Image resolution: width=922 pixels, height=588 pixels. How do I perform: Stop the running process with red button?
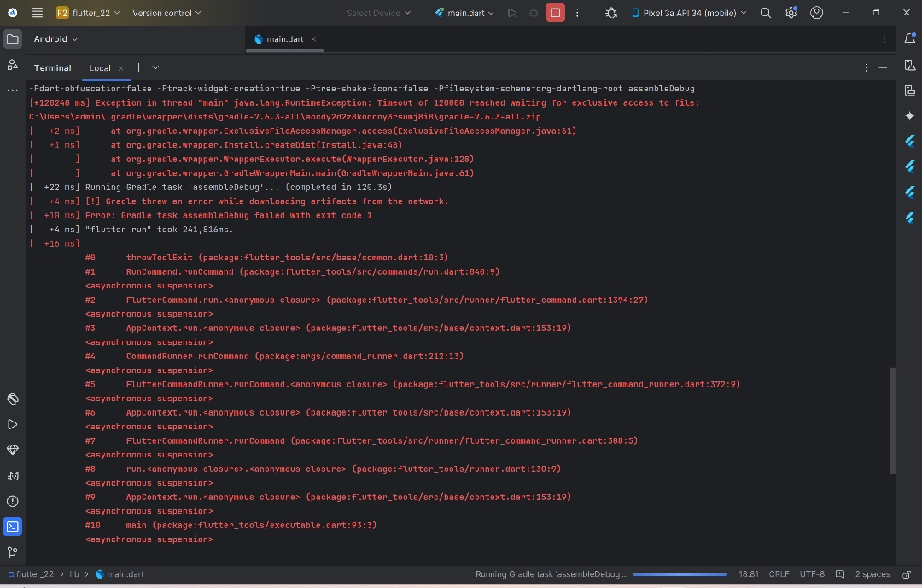555,12
